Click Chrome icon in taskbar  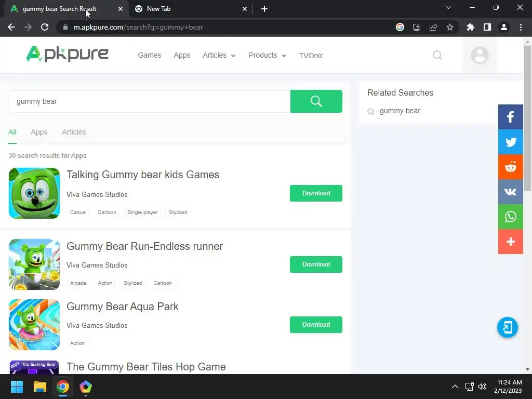click(x=63, y=387)
